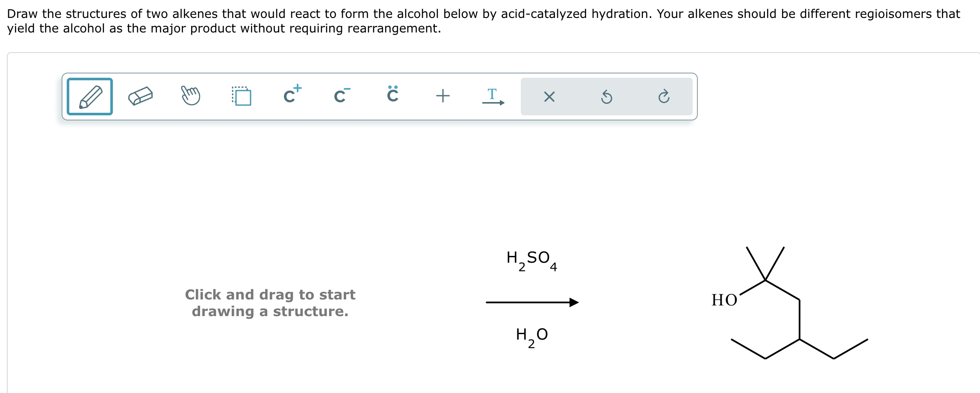
Task: Click the drawing canvas placeholder text
Action: (x=270, y=303)
